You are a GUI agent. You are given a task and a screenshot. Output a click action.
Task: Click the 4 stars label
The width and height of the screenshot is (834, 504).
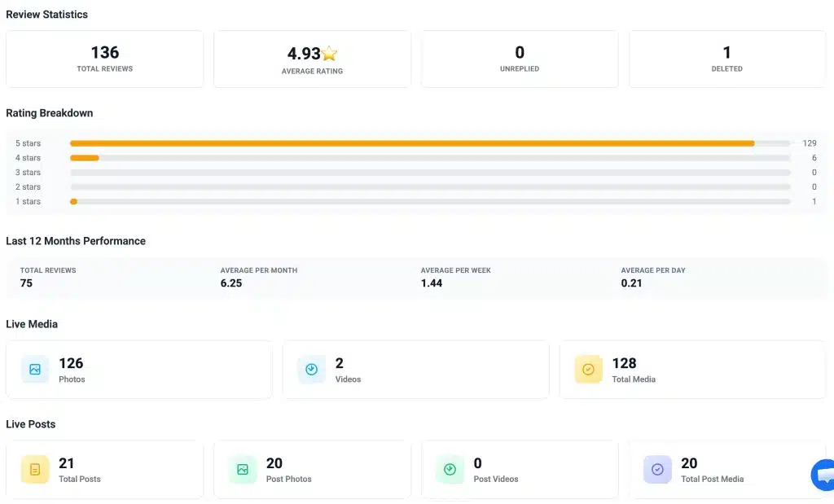pos(28,158)
